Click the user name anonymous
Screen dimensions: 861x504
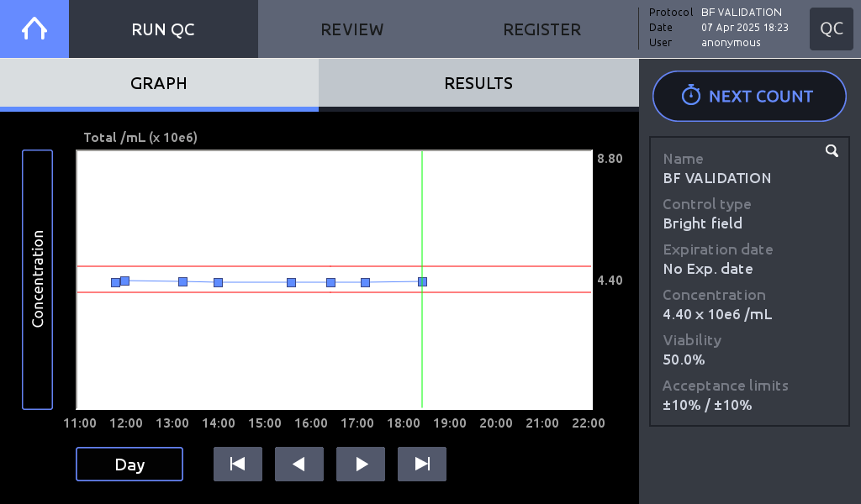pyautogui.click(x=731, y=43)
